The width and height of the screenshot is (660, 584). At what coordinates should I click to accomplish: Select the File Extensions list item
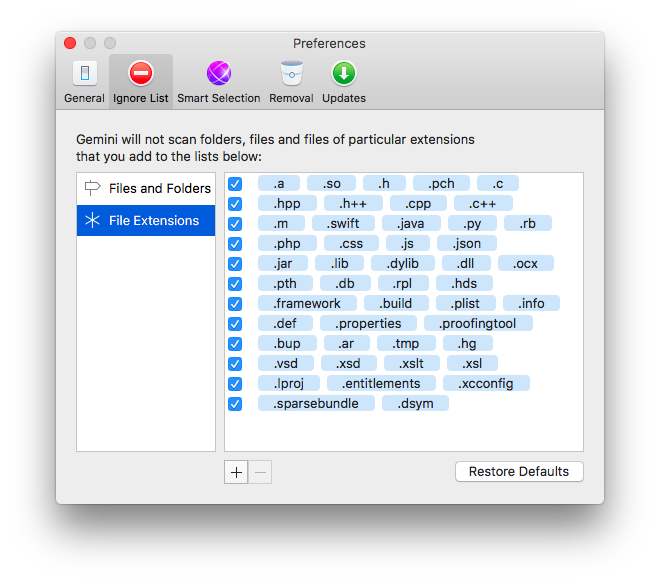(146, 220)
